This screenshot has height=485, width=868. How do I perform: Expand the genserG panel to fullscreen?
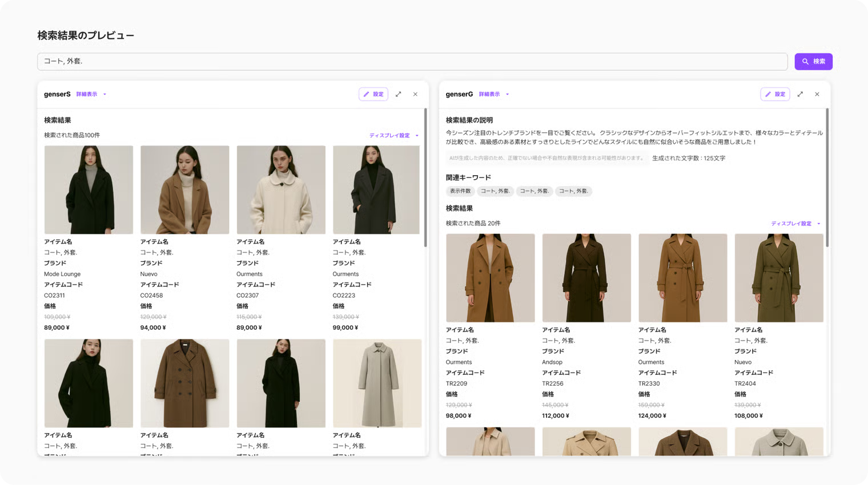(x=800, y=94)
